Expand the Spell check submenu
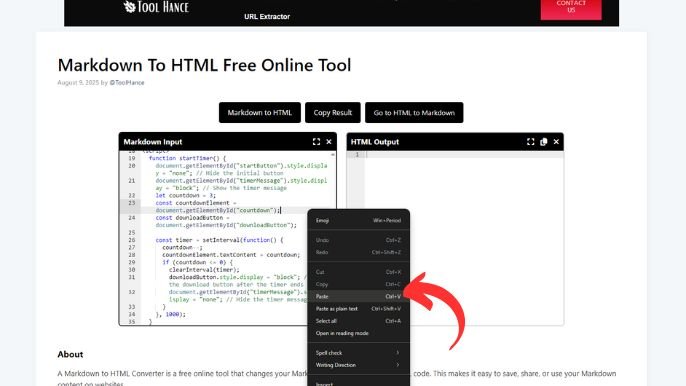The height and width of the screenshot is (386, 686). click(x=358, y=353)
